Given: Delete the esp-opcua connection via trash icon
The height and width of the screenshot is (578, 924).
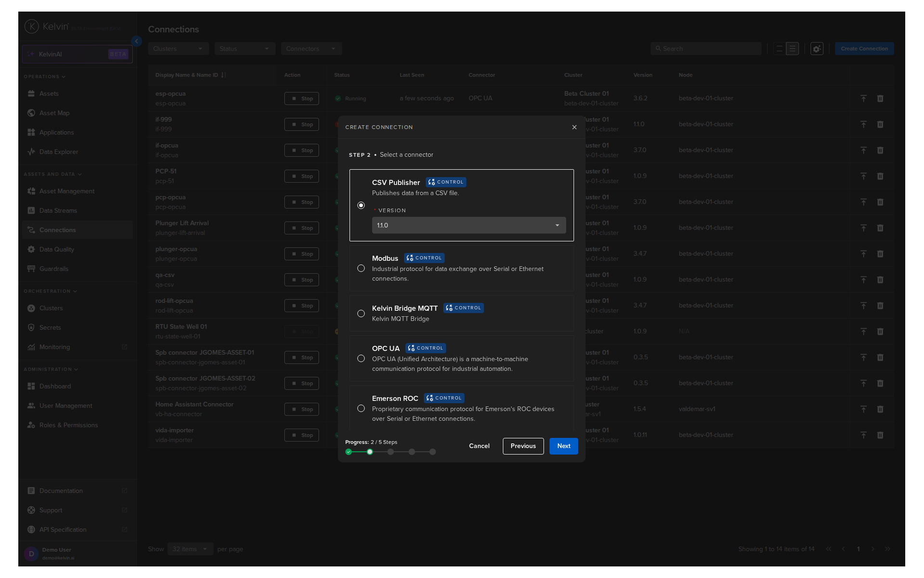Looking at the screenshot, I should click(880, 98).
